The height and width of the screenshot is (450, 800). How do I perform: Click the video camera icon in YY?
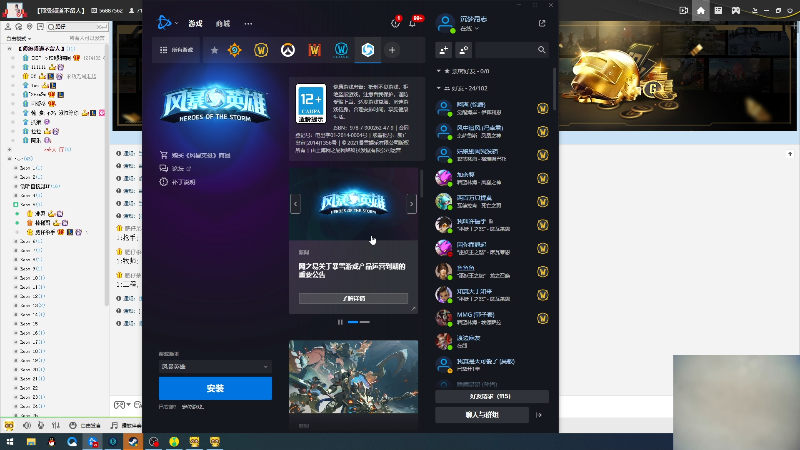683,10
